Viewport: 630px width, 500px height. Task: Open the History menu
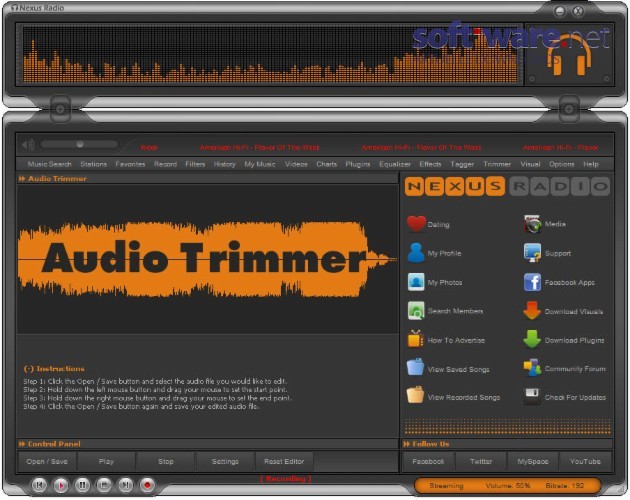coord(224,164)
